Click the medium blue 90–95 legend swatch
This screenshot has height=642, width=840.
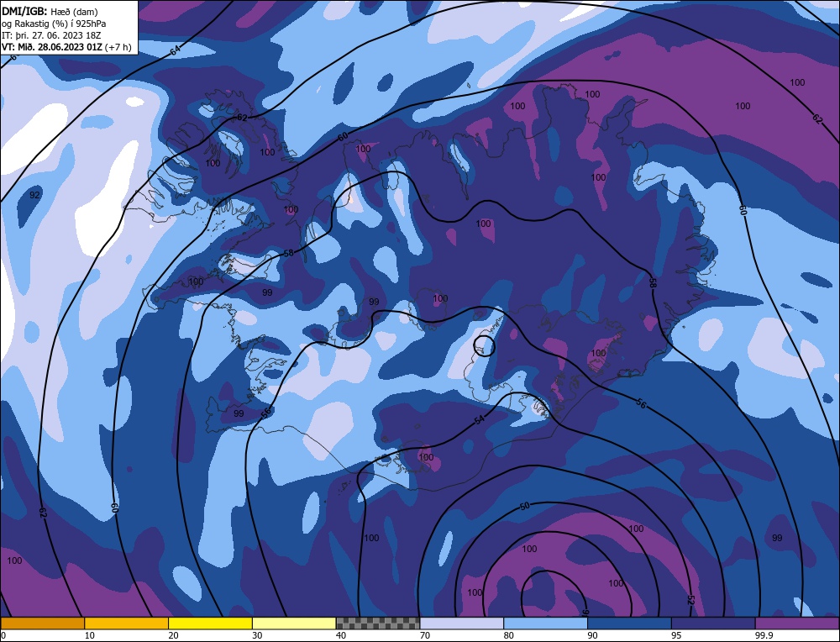[x=629, y=623]
